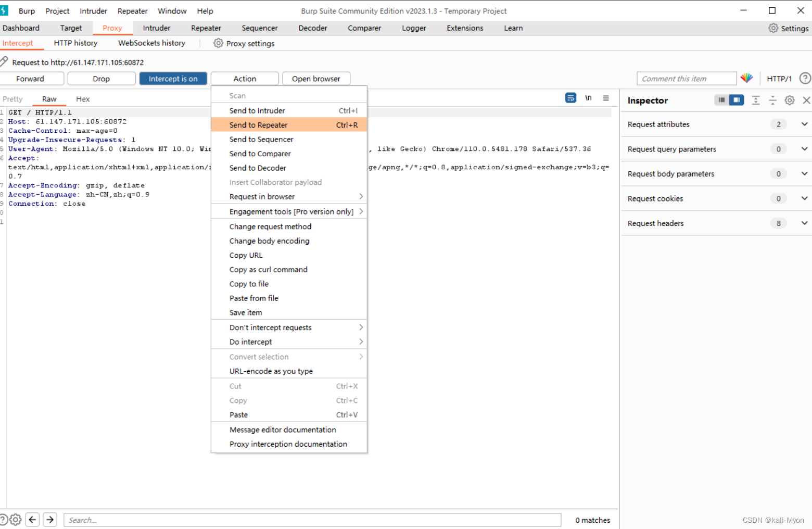Click the Action button
This screenshot has height=529, width=812.
(245, 79)
